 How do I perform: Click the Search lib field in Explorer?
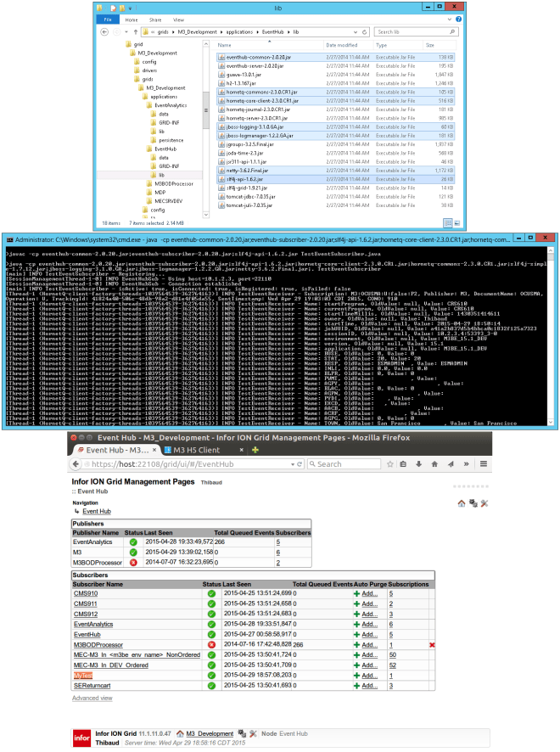coord(416,32)
